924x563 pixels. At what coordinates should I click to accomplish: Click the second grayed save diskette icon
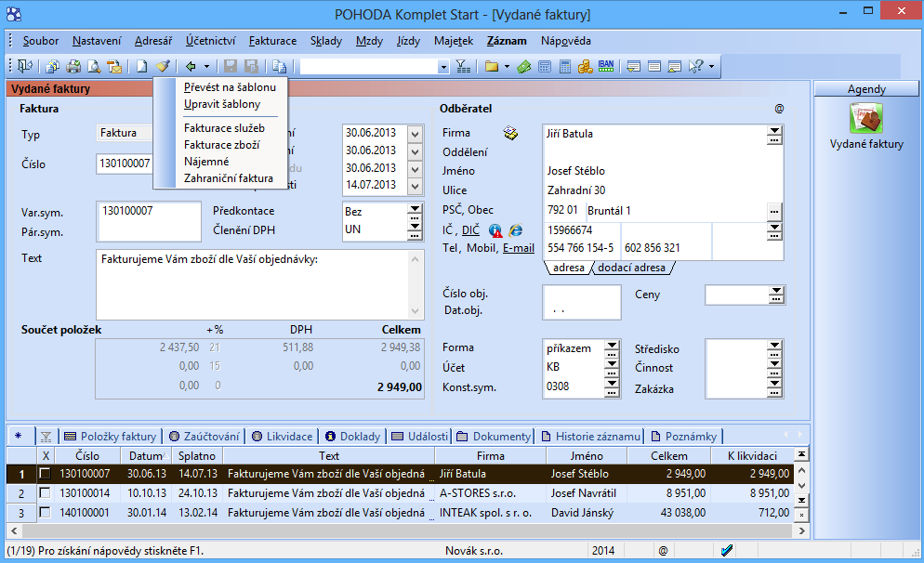tap(252, 67)
